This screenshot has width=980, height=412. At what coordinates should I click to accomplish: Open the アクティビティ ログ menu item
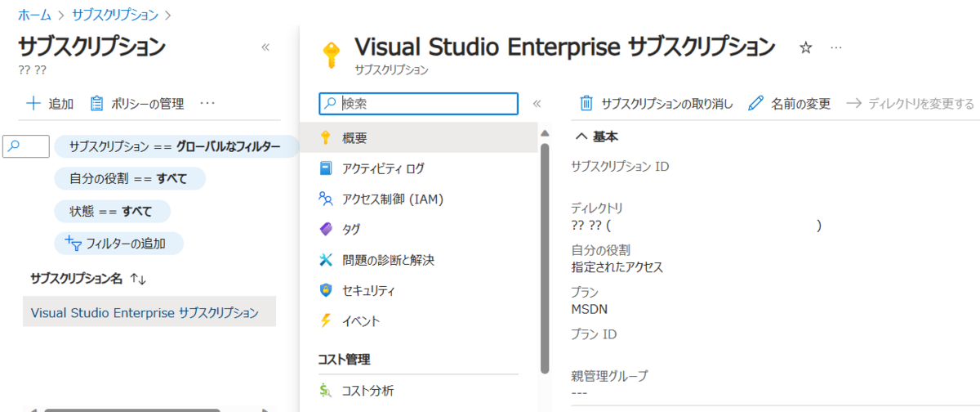(x=383, y=168)
